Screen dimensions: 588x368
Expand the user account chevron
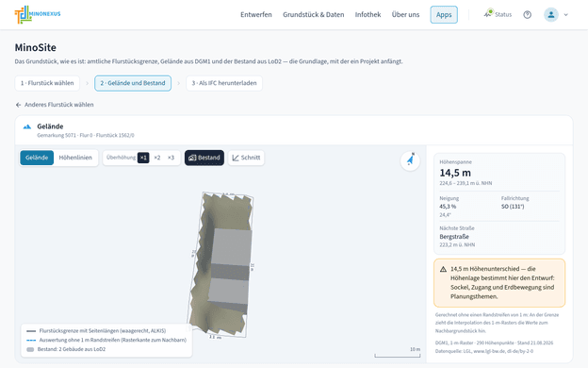[566, 15]
